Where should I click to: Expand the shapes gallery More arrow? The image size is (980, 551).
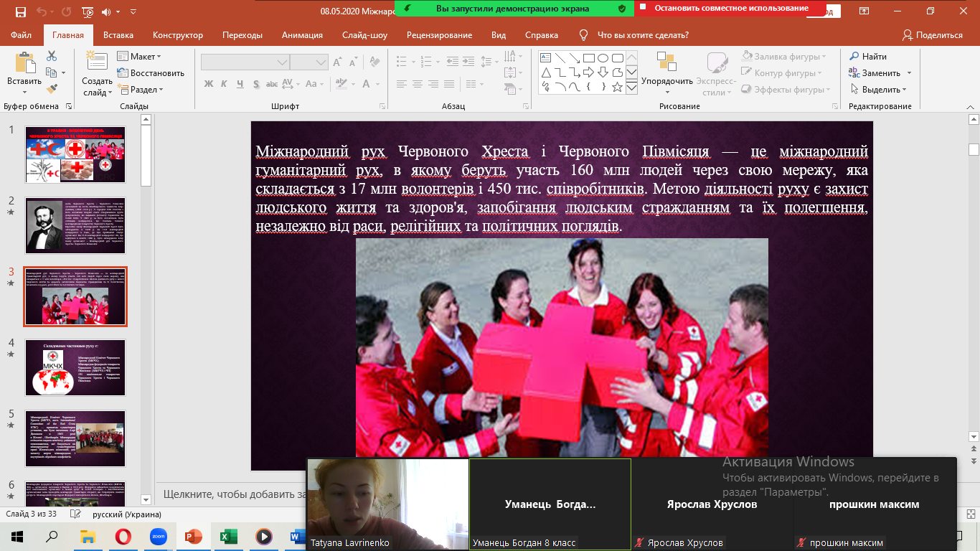coord(632,88)
